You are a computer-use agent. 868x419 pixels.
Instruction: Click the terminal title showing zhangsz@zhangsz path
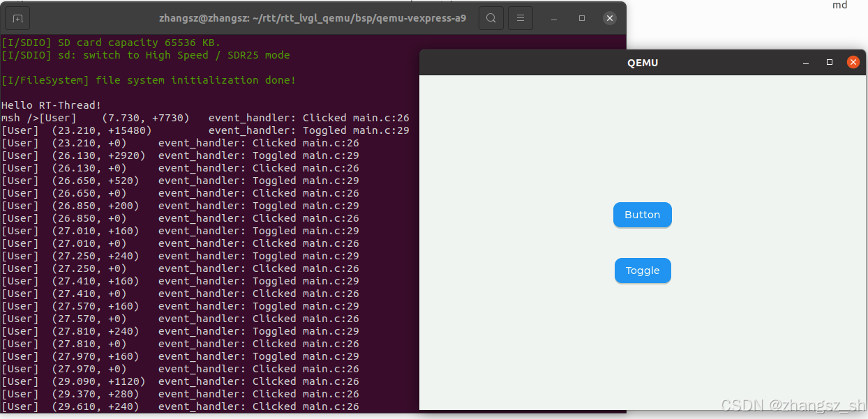[313, 18]
